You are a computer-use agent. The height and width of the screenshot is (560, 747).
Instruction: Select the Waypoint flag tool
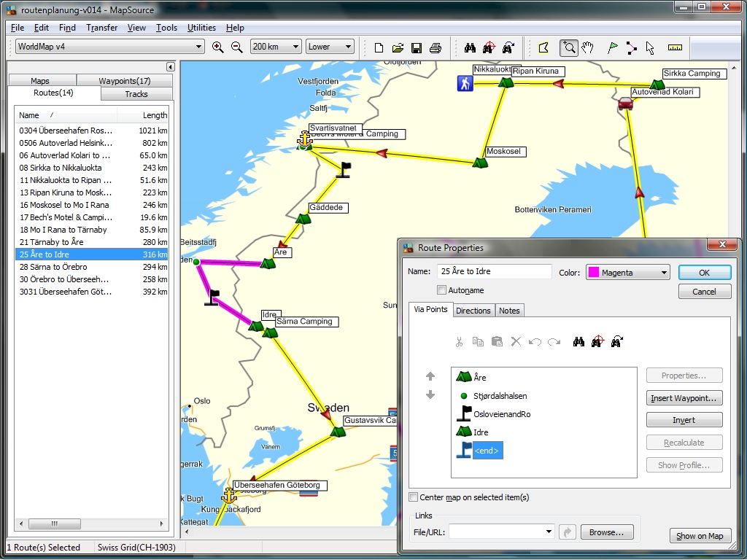613,47
